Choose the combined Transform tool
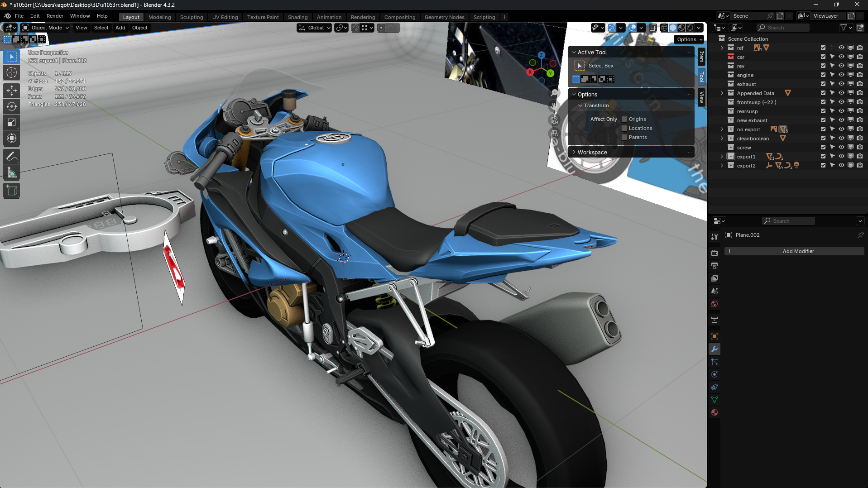 pos(12,138)
